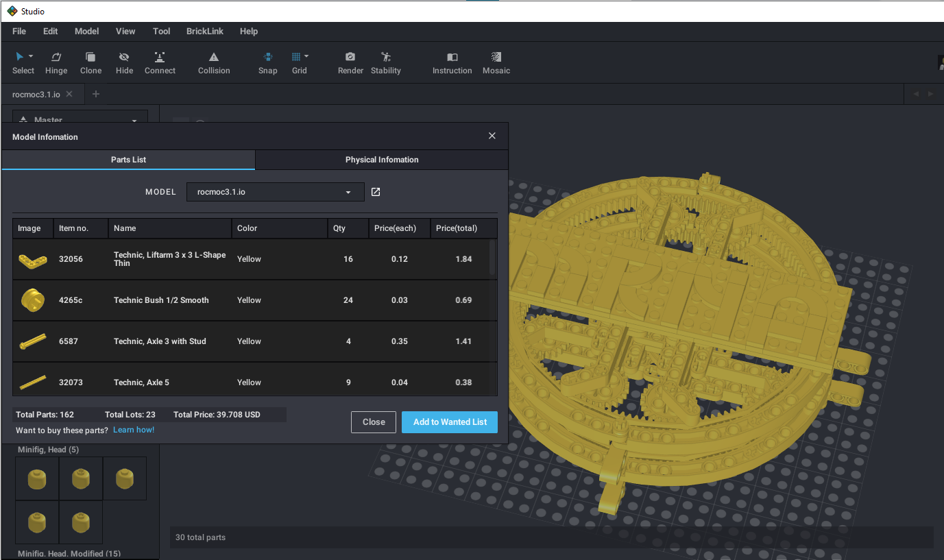Image resolution: width=944 pixels, height=560 pixels.
Task: Select item number 32073
Action: click(x=71, y=382)
